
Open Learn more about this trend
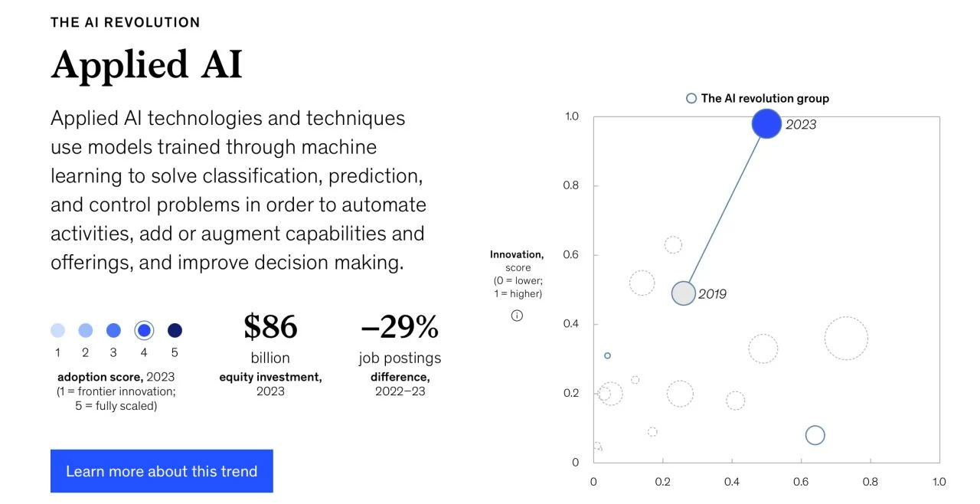tap(162, 471)
